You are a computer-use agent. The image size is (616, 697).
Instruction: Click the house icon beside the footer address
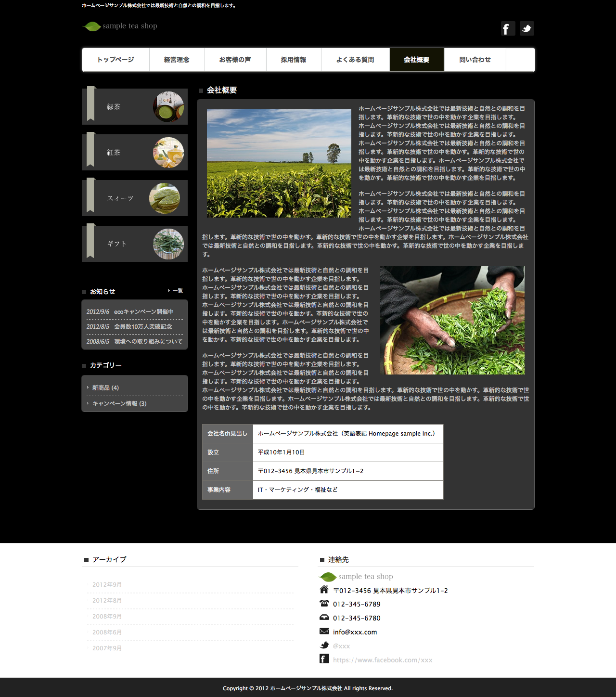(x=324, y=590)
